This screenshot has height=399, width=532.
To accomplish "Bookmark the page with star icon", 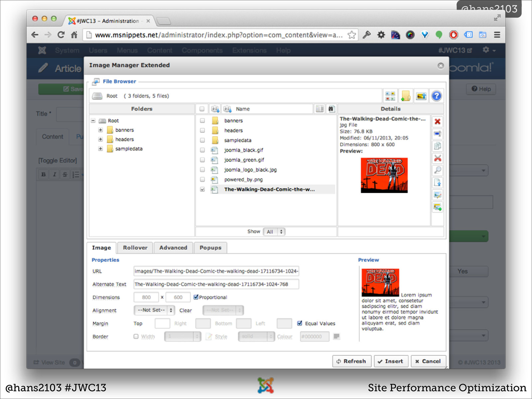I will coord(351,35).
